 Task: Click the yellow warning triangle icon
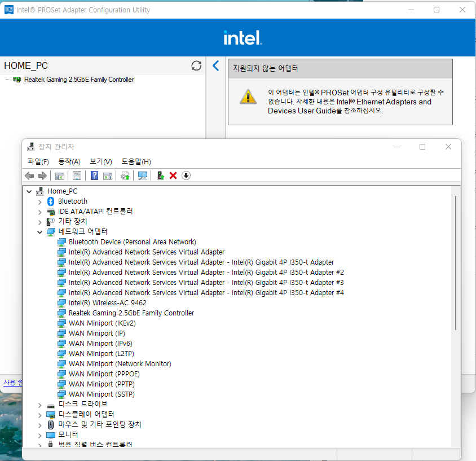248,96
